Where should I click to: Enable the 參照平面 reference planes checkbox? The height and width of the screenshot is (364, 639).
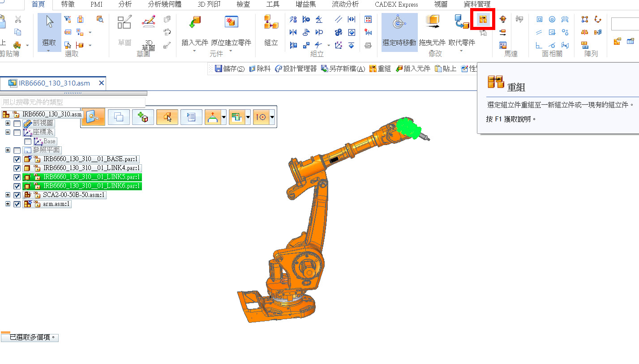click(17, 150)
